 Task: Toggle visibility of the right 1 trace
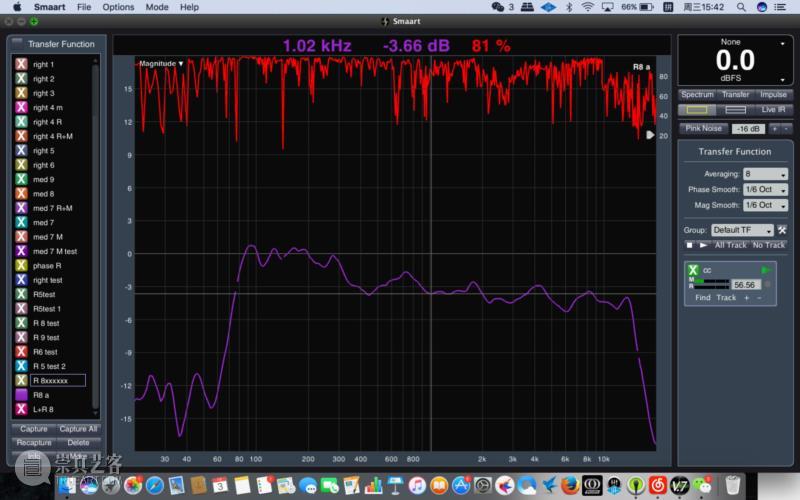click(x=21, y=64)
